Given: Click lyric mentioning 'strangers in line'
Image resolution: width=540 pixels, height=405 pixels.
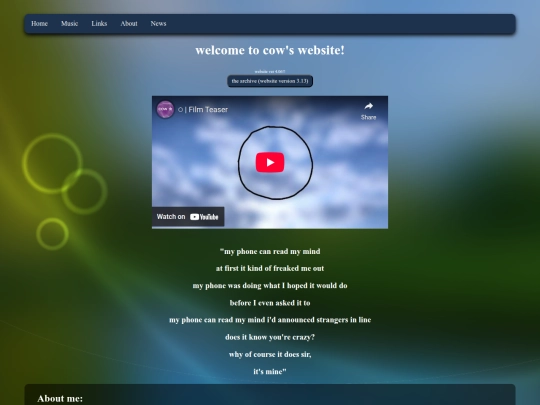Looking at the screenshot, I should pos(270,320).
